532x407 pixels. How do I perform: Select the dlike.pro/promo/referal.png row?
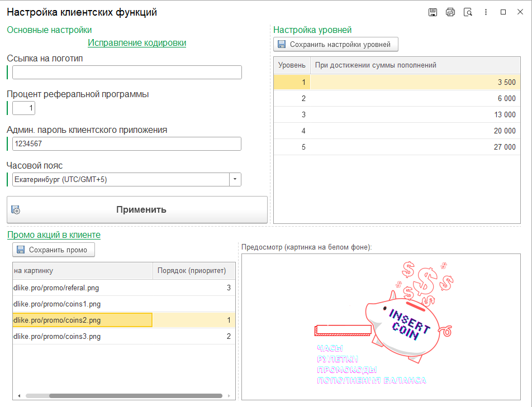(82, 288)
